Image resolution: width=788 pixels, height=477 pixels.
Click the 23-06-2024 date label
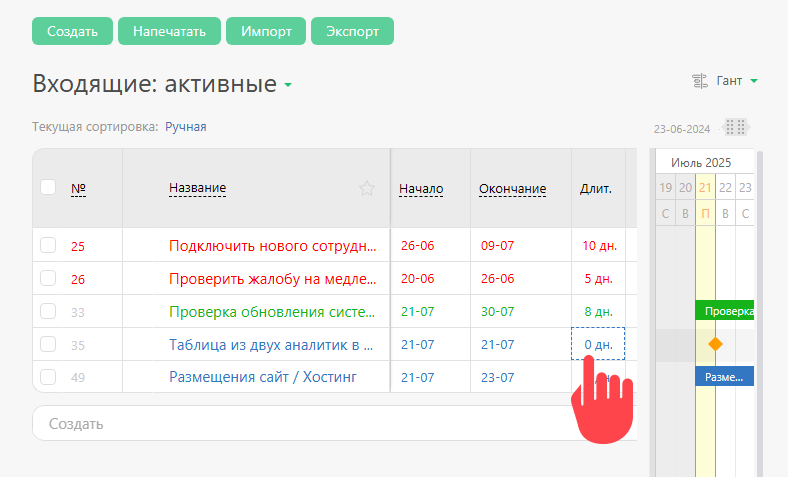682,129
